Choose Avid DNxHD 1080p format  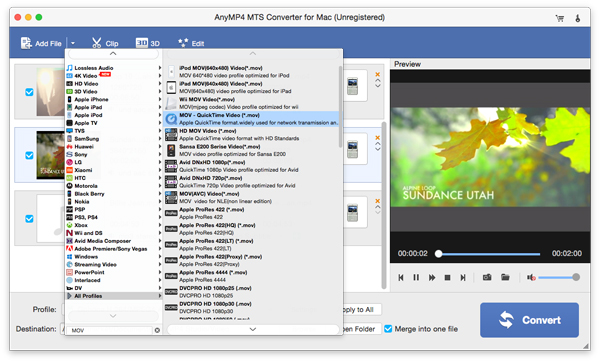(251, 166)
